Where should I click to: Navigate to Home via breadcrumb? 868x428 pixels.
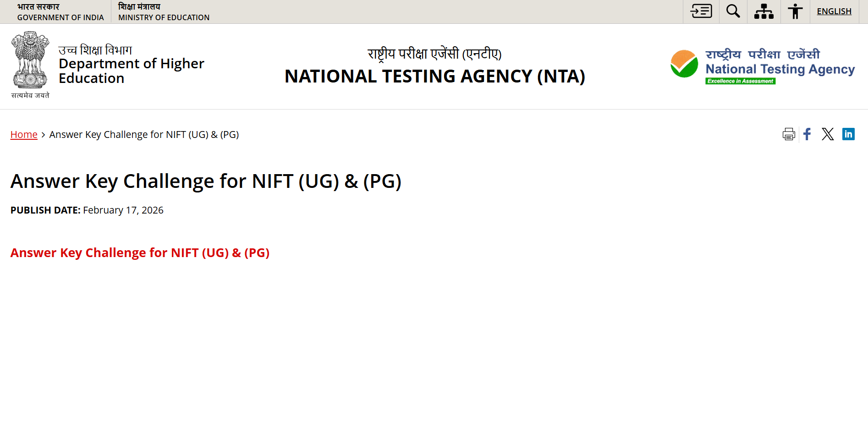[x=23, y=134]
